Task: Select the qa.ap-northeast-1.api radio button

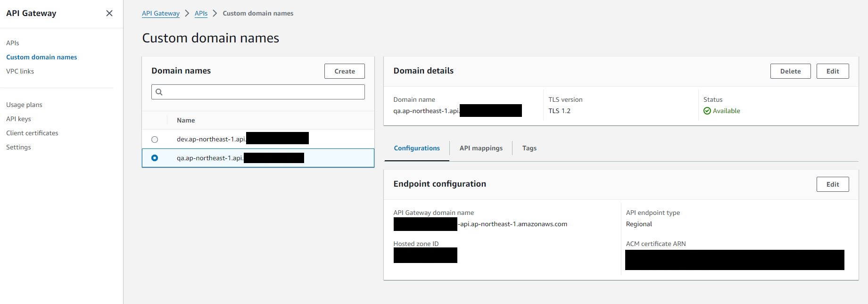Action: tap(155, 158)
